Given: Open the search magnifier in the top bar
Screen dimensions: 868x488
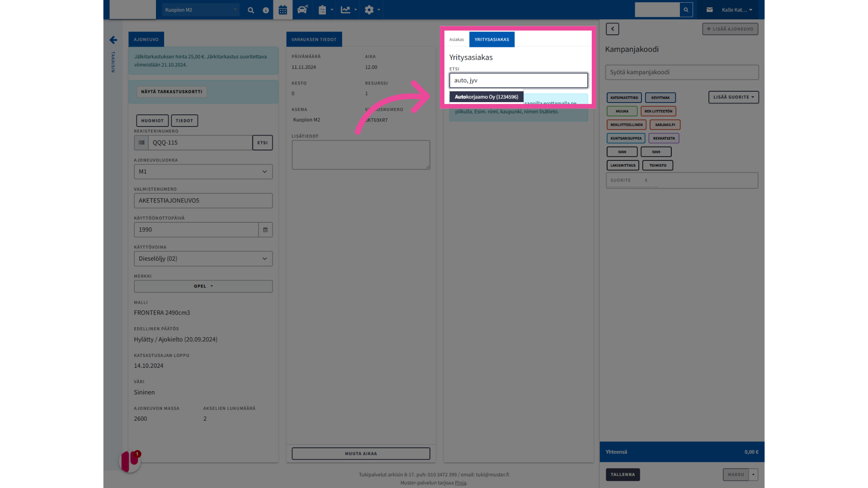Looking at the screenshot, I should tap(251, 10).
